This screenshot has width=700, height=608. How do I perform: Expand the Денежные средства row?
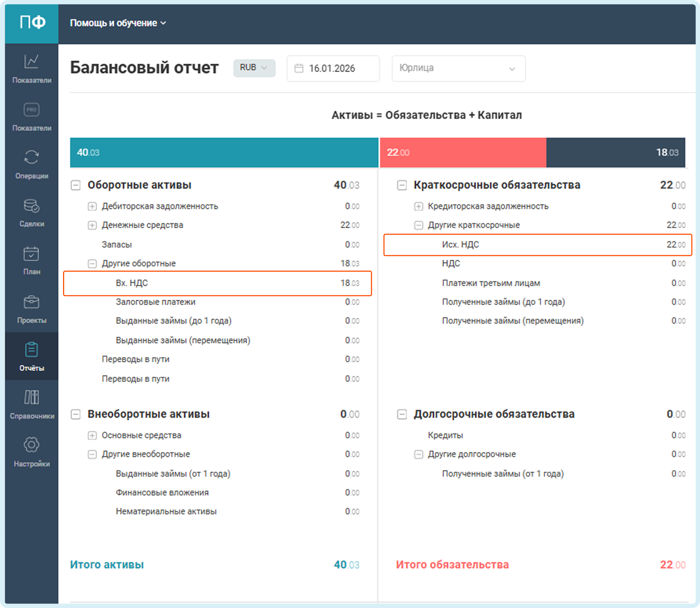pos(92,225)
